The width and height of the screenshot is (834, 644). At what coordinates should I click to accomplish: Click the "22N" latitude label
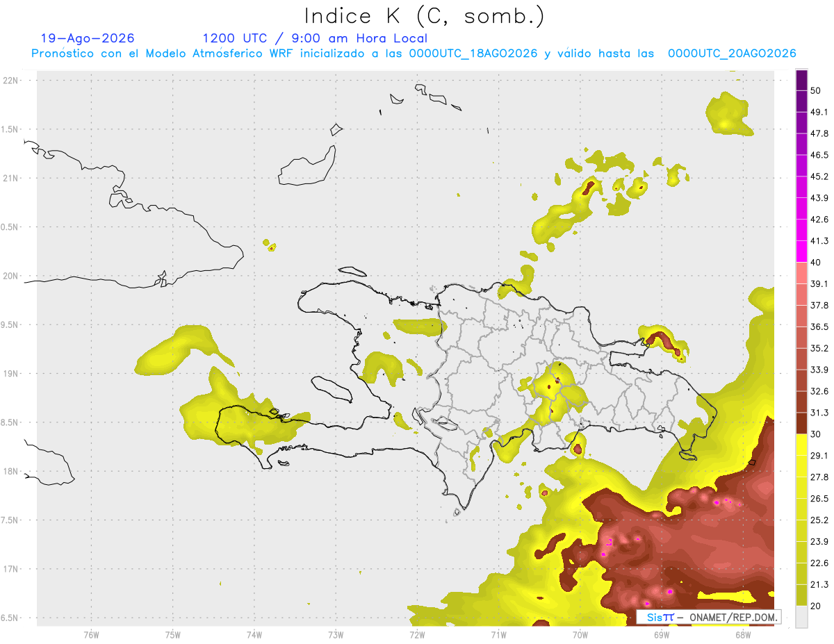tap(10, 81)
